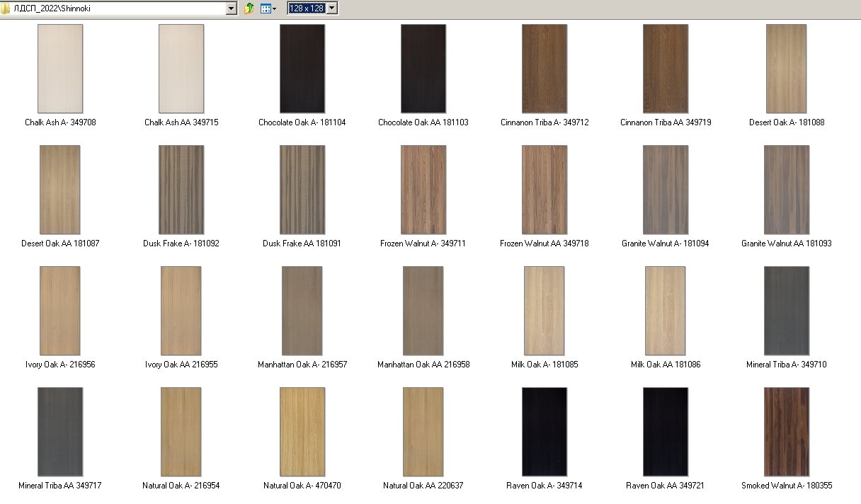Viewport: 861px width, 504px height.
Task: Click the "Natural Oak AA 220637" file name
Action: coord(423,486)
